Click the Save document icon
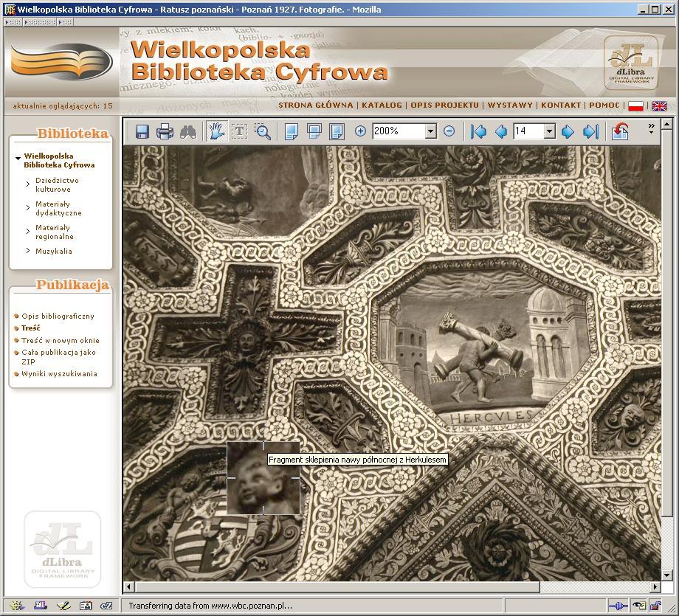Viewport: 679px width, 616px height. pos(142,131)
